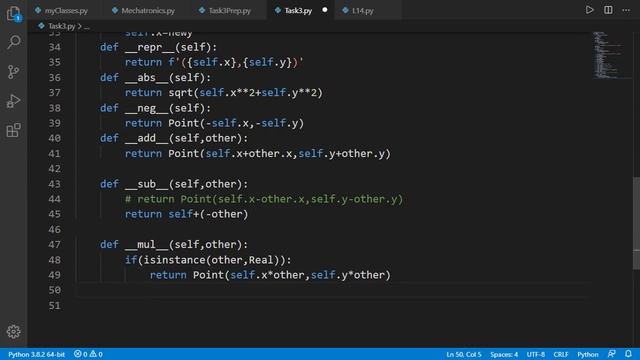The width and height of the screenshot is (640, 360).
Task: Click the errors count icon in status bar
Action: coord(80,354)
